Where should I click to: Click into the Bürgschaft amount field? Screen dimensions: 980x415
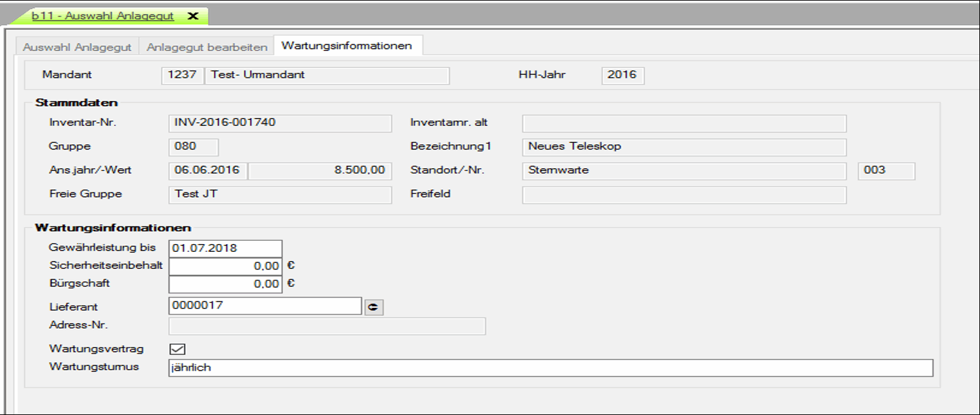click(225, 284)
